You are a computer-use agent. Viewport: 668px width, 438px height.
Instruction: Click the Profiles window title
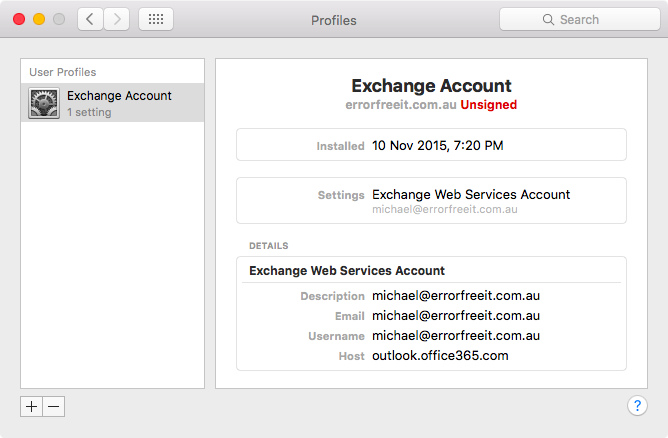coord(334,20)
